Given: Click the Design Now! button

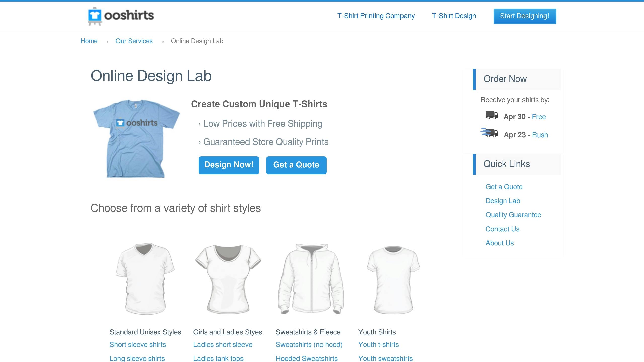Looking at the screenshot, I should (229, 165).
